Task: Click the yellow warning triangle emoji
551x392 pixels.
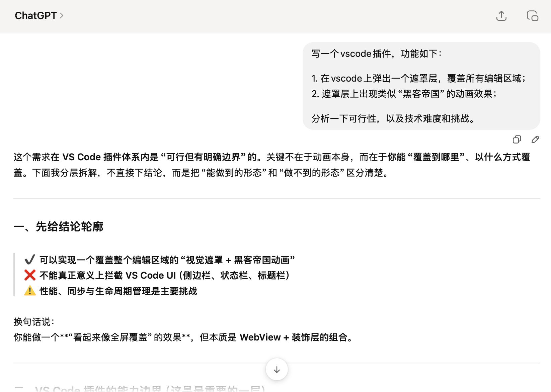Action: coord(30,291)
